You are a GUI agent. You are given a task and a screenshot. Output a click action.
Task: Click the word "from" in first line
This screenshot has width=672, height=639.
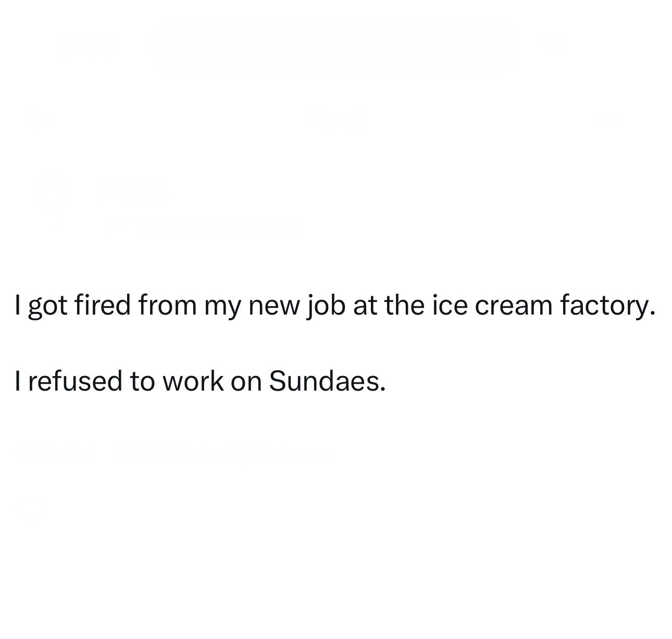(x=167, y=305)
